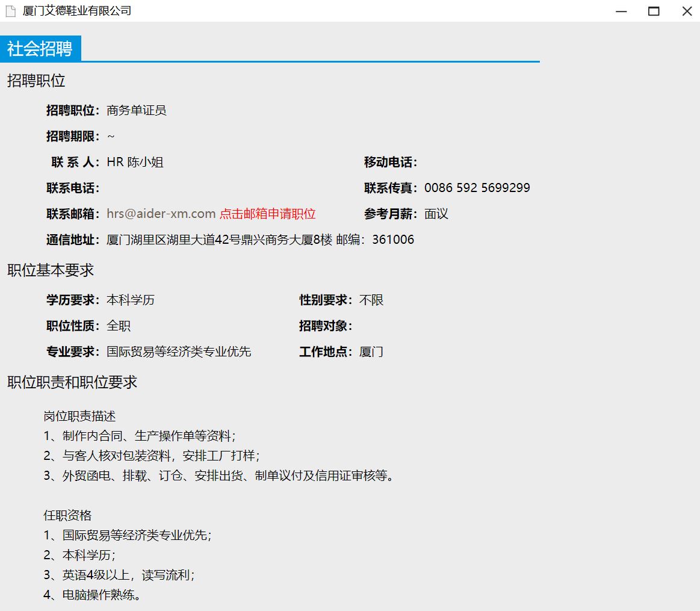Click the job title 商务单证员

pos(136,110)
